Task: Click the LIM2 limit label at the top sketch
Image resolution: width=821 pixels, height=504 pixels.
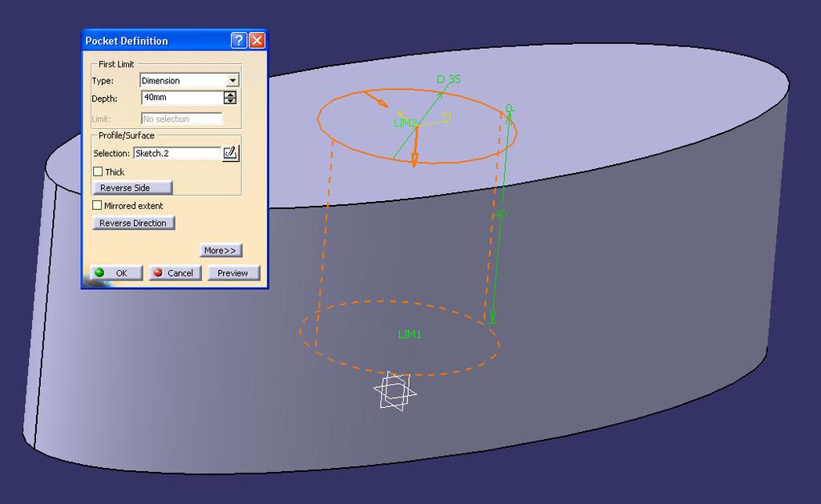Action: (x=405, y=123)
